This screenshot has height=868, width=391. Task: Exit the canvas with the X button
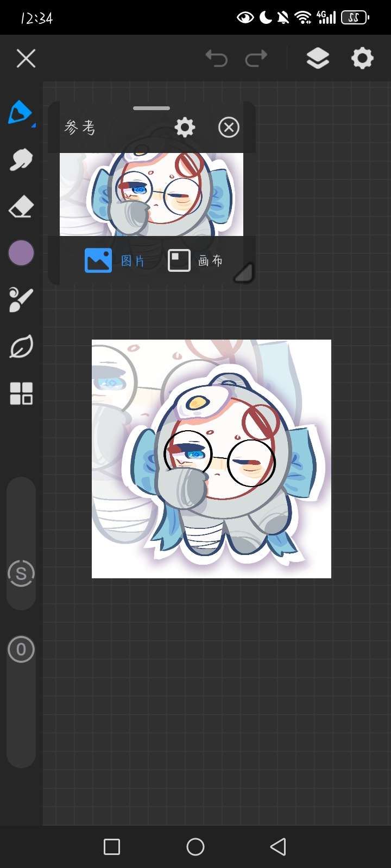[26, 58]
